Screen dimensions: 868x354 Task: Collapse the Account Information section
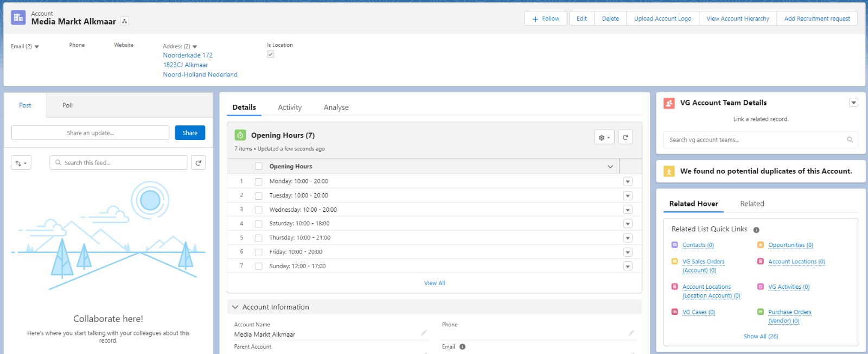click(235, 307)
